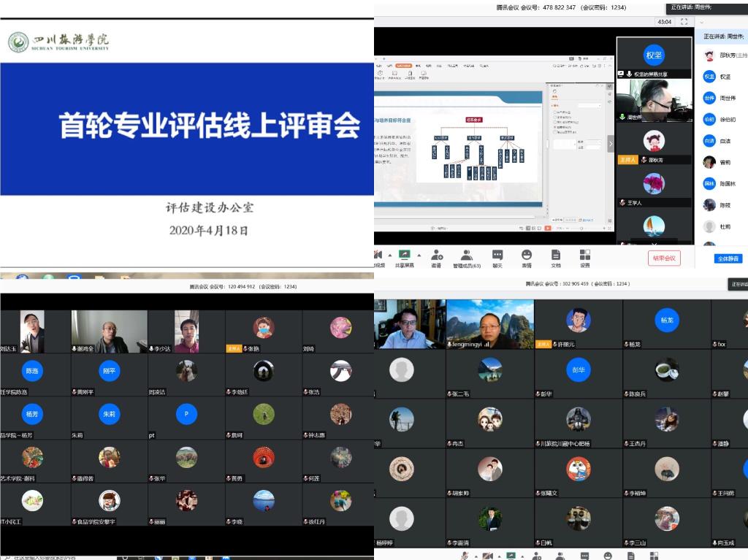Click the 李劲红 participant avatar

click(263, 371)
